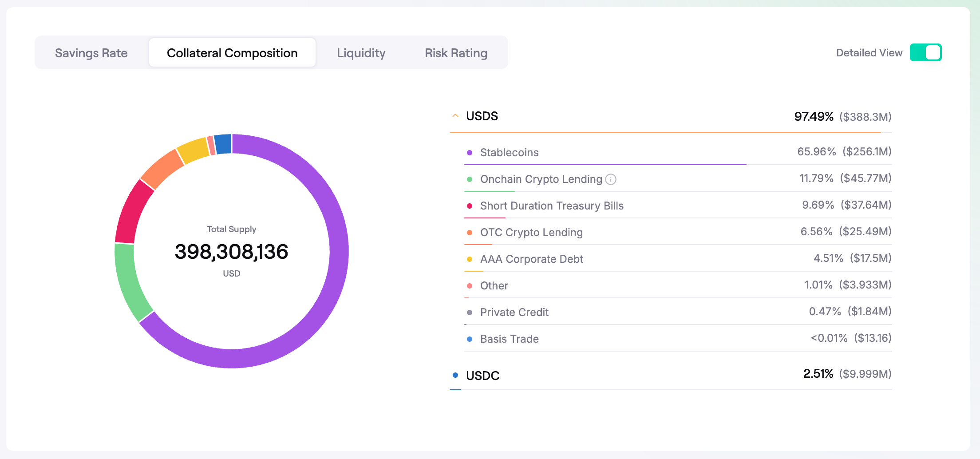Select the Collateral Composition tab

coord(232,53)
